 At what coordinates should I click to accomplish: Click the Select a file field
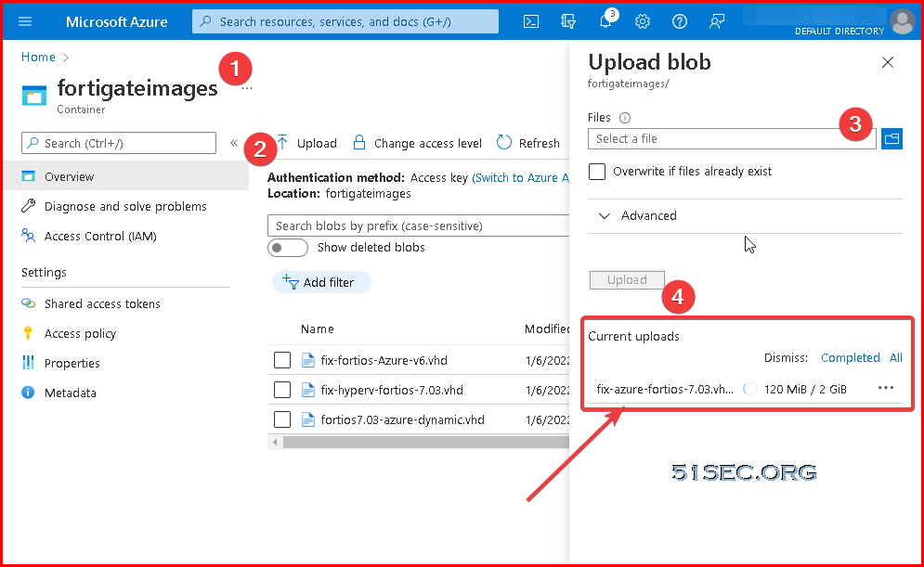(x=732, y=139)
